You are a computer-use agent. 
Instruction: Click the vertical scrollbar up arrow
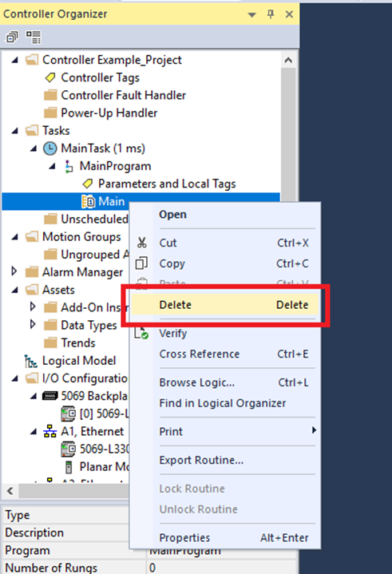tap(288, 60)
